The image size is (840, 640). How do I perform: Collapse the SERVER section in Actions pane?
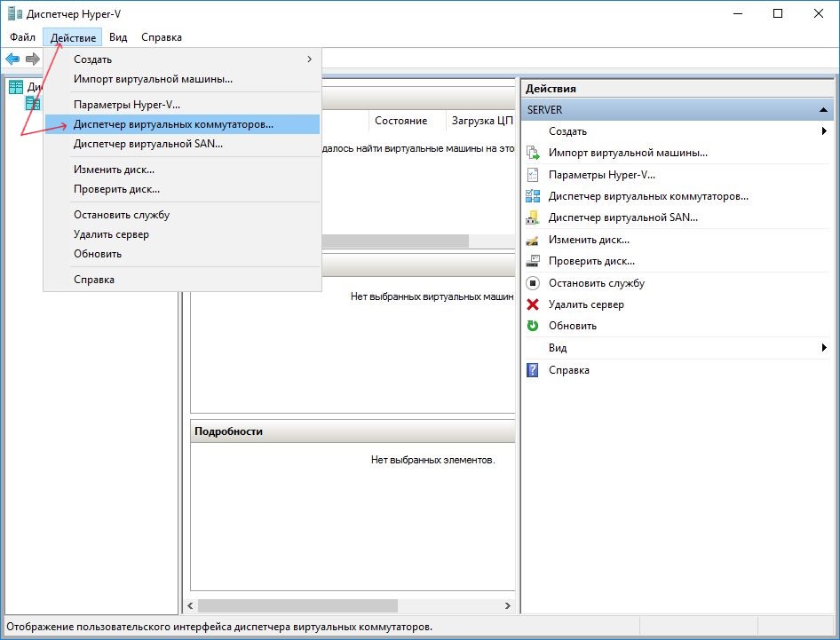(x=825, y=110)
